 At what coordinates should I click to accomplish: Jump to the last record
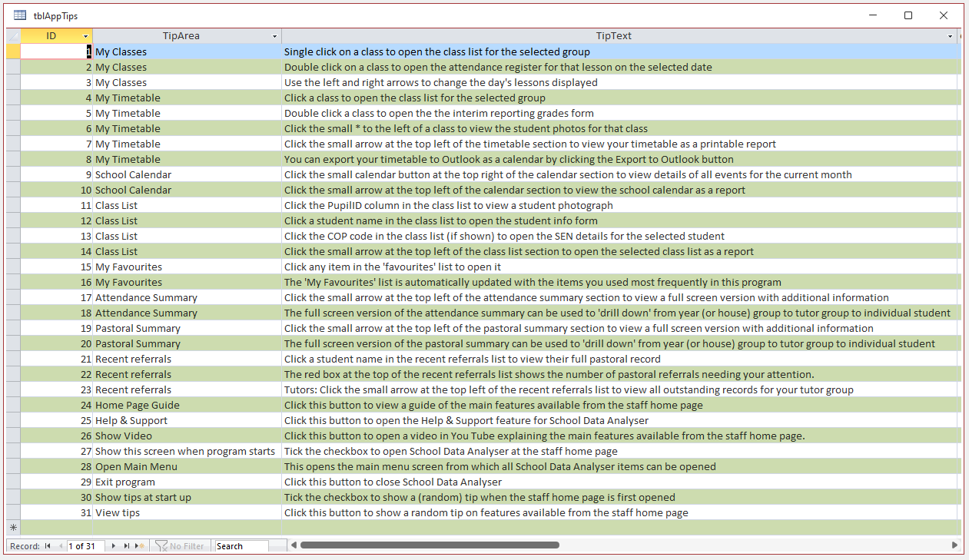coord(127,546)
